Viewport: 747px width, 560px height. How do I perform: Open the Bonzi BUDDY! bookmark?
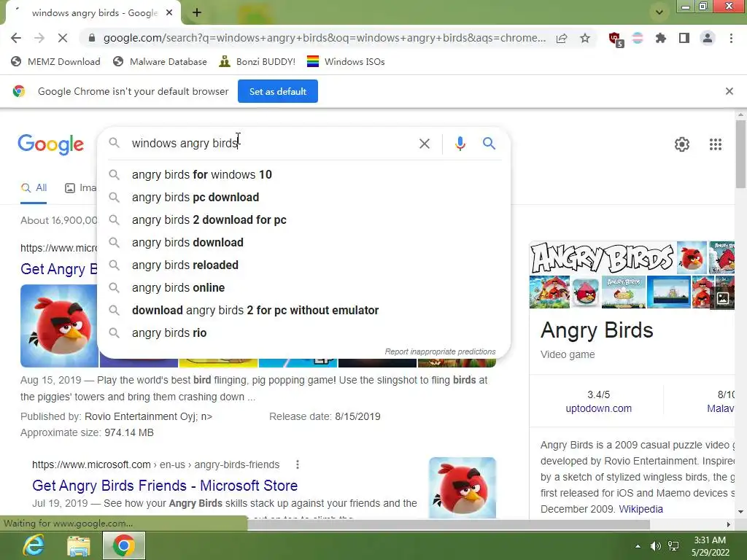point(258,61)
